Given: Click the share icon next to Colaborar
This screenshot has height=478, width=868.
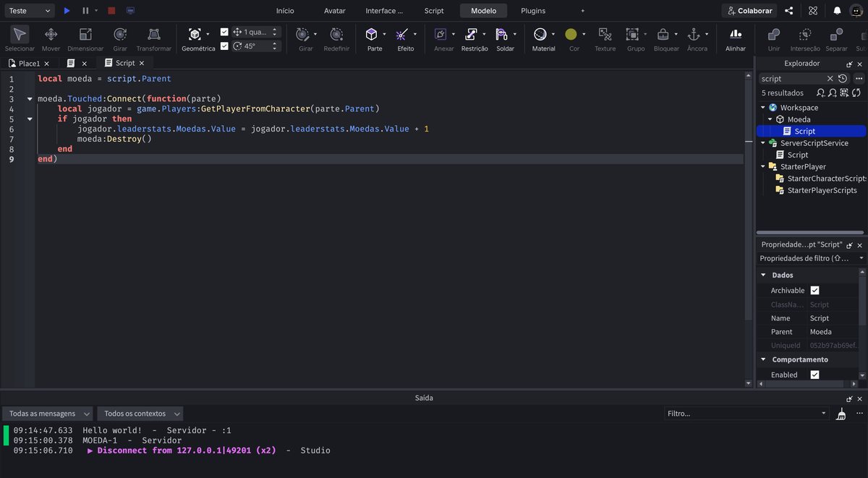Looking at the screenshot, I should click(x=789, y=11).
